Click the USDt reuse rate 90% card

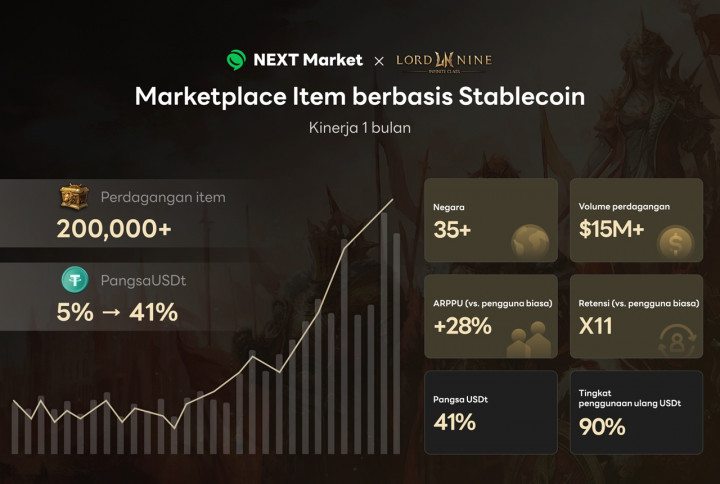click(636, 412)
